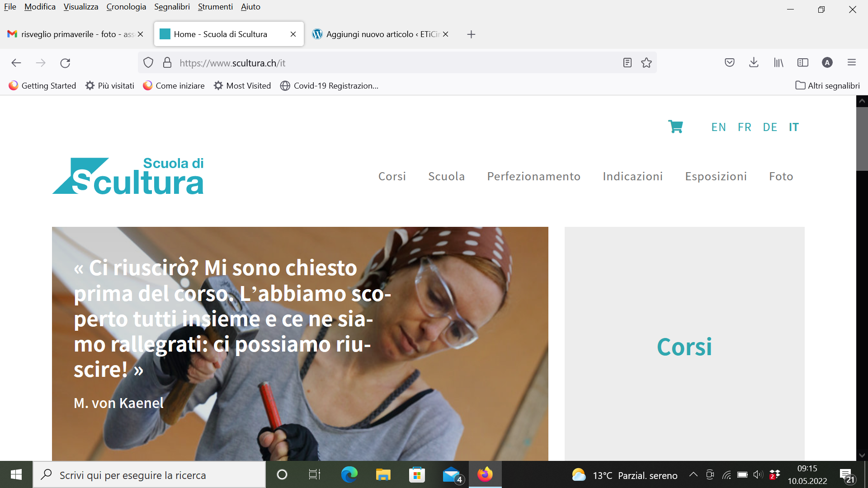The width and height of the screenshot is (868, 488).
Task: Open the File menu
Action: 10,7
